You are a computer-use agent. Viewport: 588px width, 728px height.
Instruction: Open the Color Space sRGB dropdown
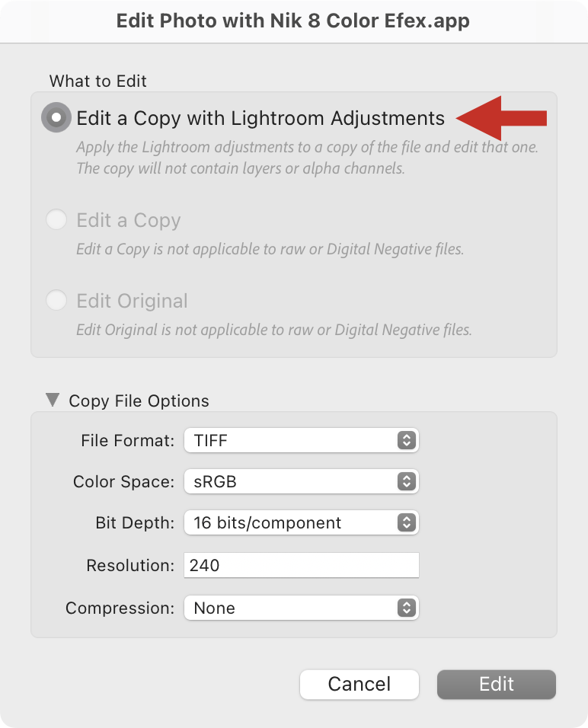302,481
